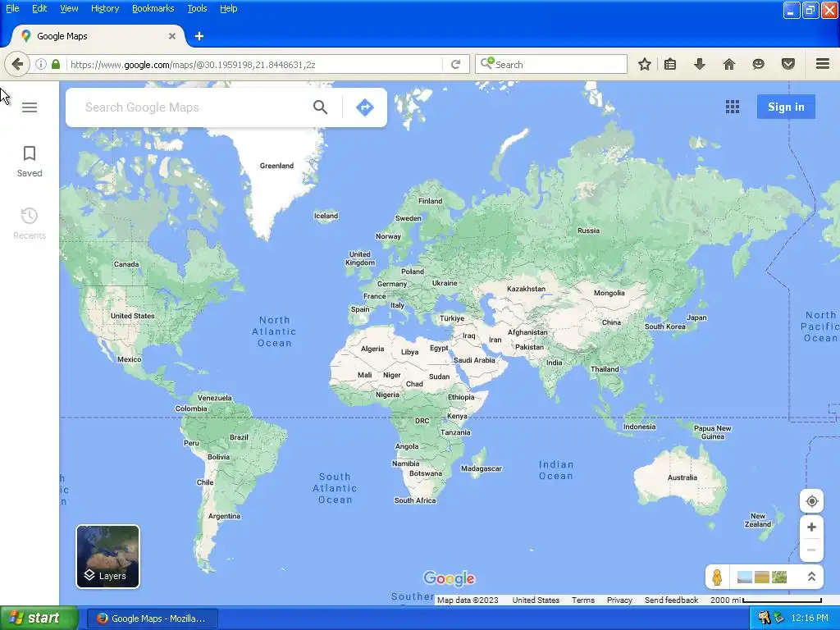Click the Firefox back arrow button

pyautogui.click(x=17, y=64)
